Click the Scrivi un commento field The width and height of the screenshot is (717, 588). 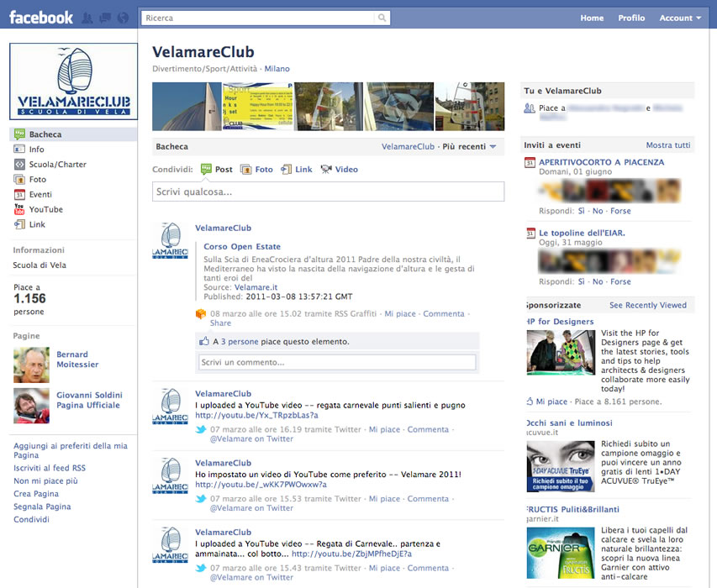pos(337,362)
